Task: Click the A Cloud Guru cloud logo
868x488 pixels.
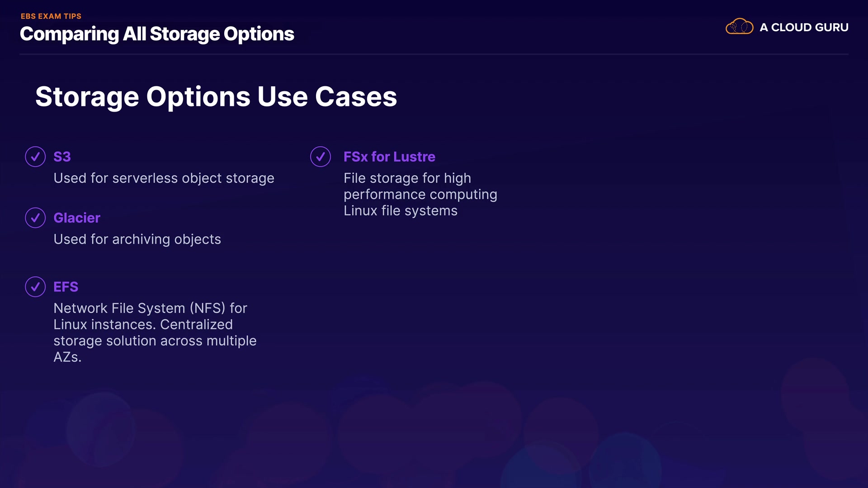Action: point(739,27)
